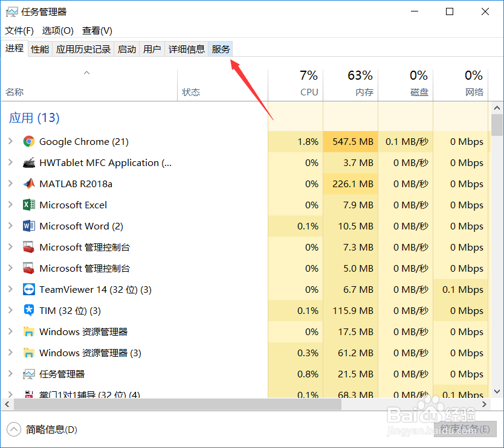
Task: Click the 0.8% CPU value for 任务管理器
Action: (308, 374)
